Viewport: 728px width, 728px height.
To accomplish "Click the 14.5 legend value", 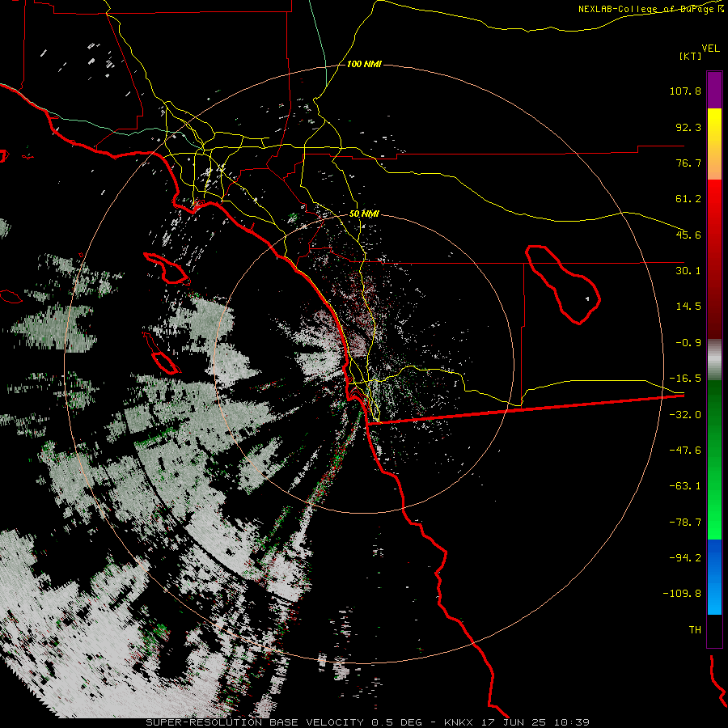I will click(688, 307).
